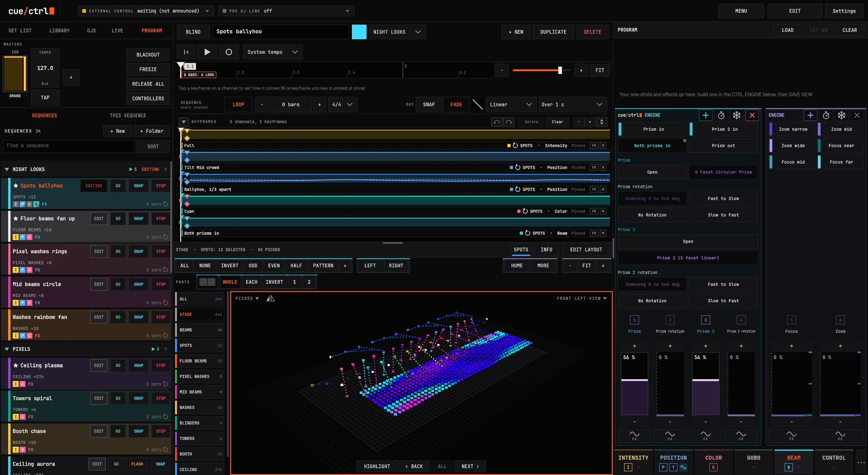Toggle M on the Color channel row
The image size is (868, 475).
[x=603, y=211]
